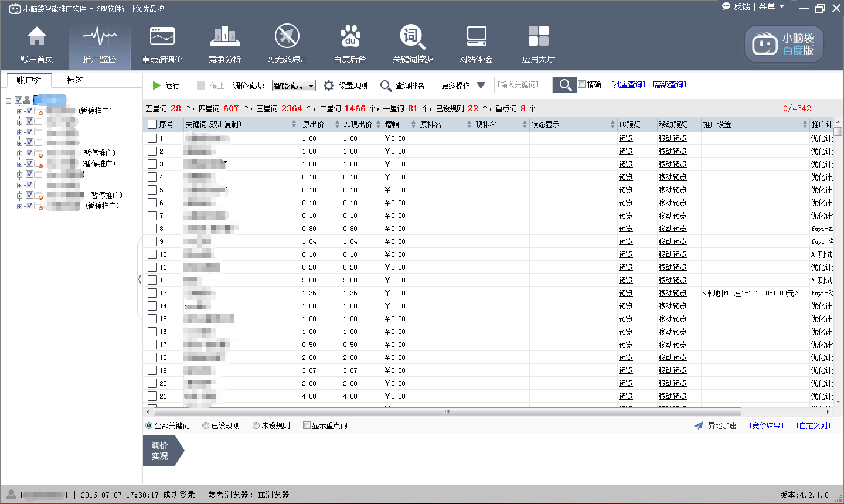Image resolution: width=844 pixels, height=504 pixels.
Task: Select the 防无效点击 icon
Action: tap(287, 37)
